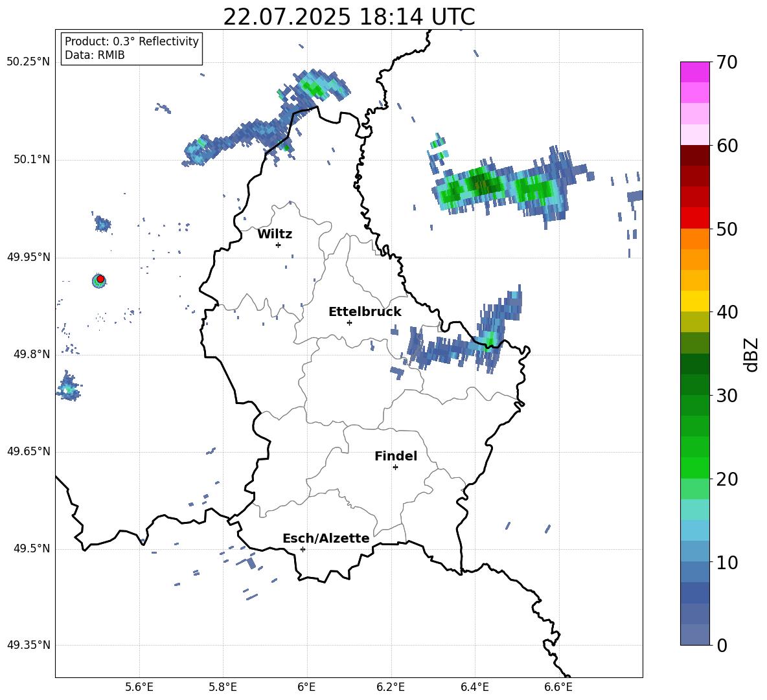Click the dBZ colorbar axis label
Viewport: 767px width, 700px height.
(751, 354)
